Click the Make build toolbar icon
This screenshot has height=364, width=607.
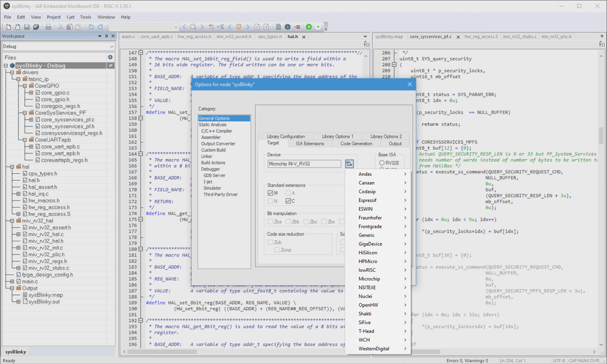pos(287,27)
